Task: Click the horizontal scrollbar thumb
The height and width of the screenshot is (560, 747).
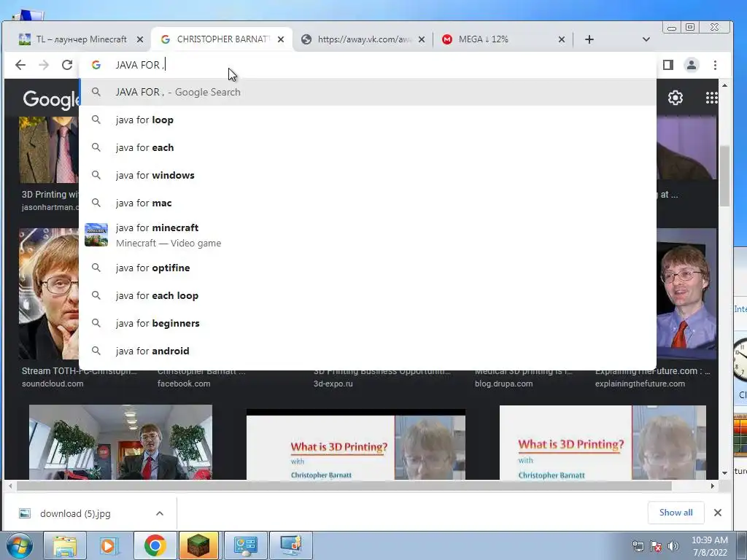Action: (344, 486)
